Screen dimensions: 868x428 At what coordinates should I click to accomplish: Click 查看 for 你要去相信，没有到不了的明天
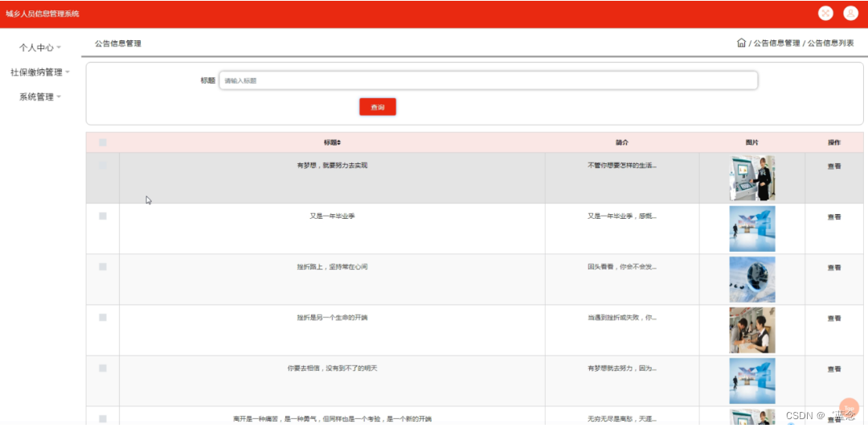click(x=834, y=368)
